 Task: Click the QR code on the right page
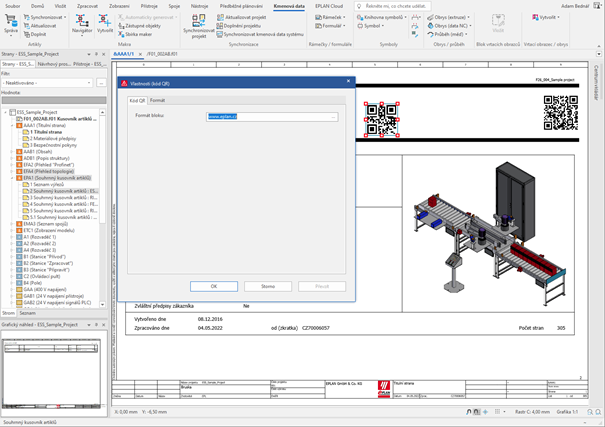click(x=560, y=114)
